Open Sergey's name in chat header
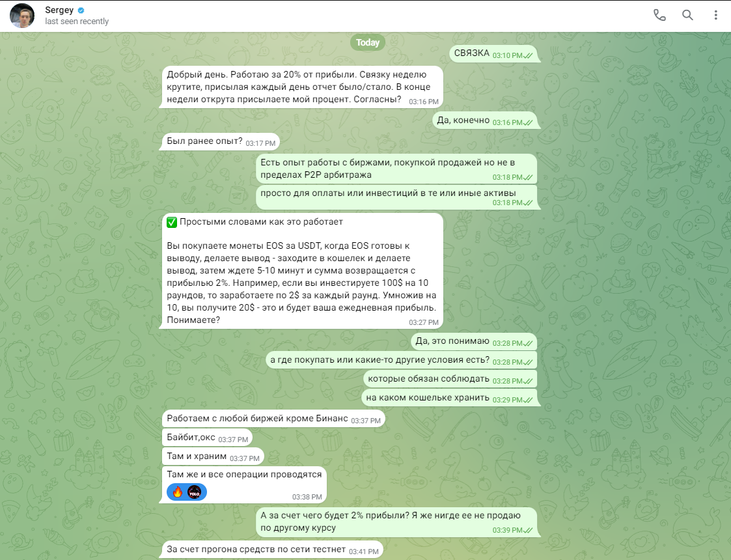The height and width of the screenshot is (560, 731). point(59,10)
